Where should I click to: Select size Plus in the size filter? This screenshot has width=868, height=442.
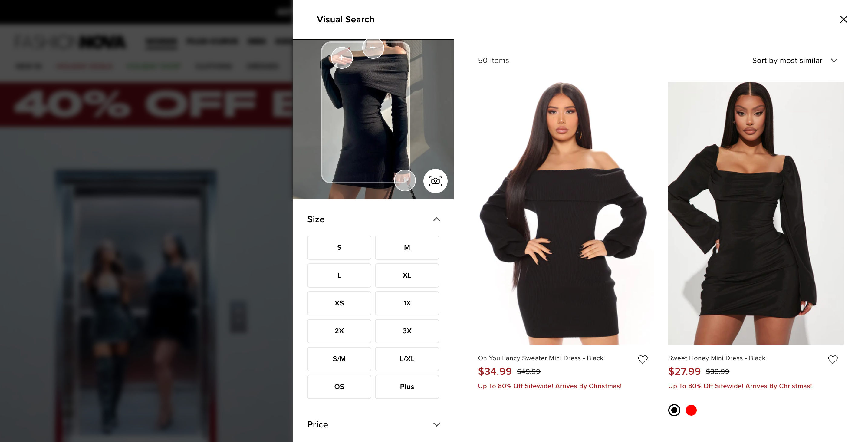(x=406, y=386)
